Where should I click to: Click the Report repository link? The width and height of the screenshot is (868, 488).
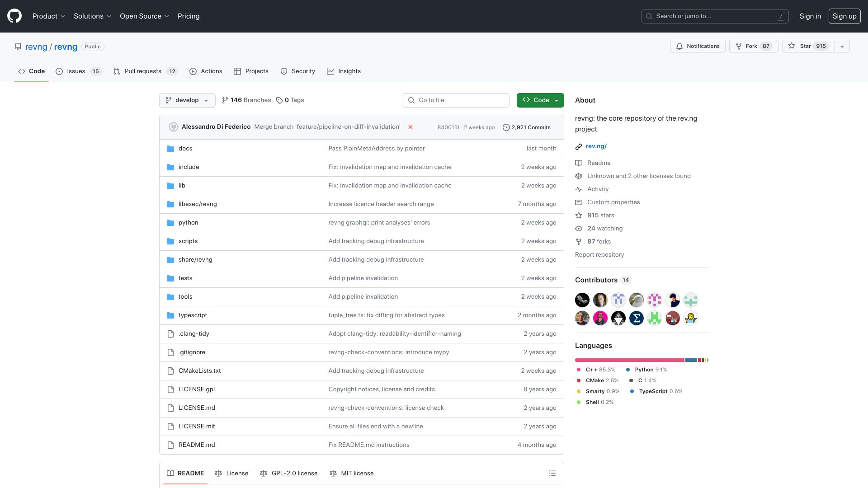pyautogui.click(x=599, y=255)
